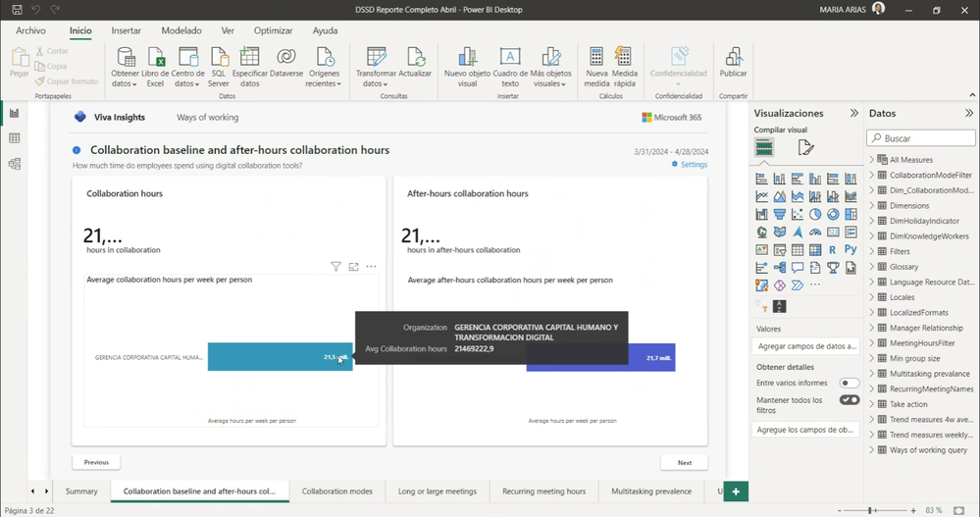
Task: Switch to the model view sidebar icon
Action: [15, 164]
